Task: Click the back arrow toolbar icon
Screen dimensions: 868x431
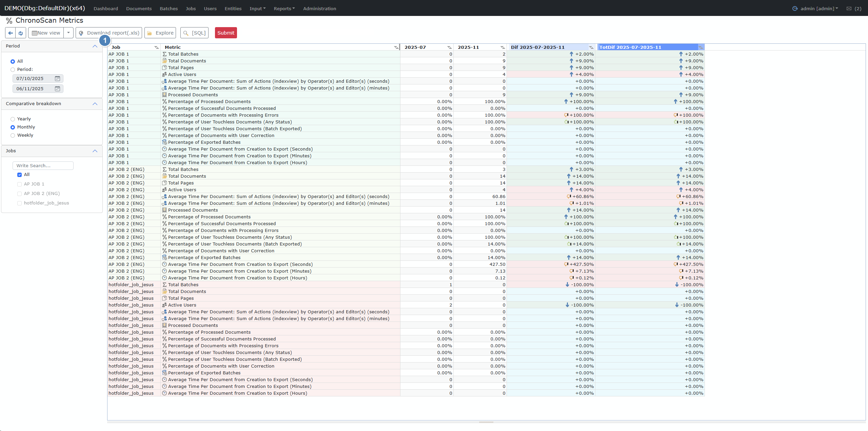Action: click(x=11, y=33)
